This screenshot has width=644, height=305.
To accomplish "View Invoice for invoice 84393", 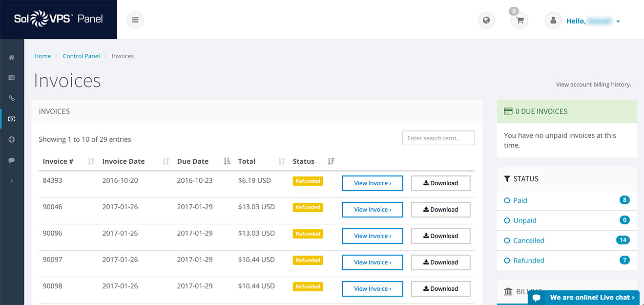I will tap(373, 183).
